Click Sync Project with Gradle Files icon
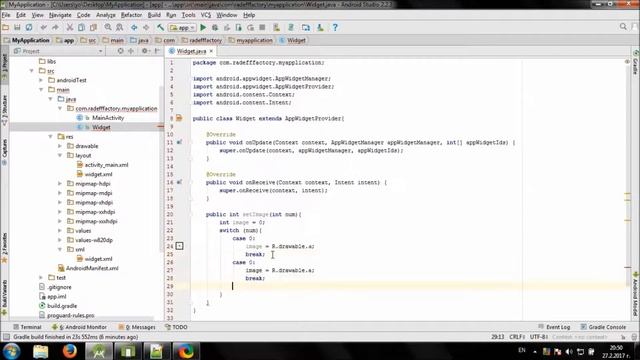Viewport: 640px width, 360px height. point(291,27)
